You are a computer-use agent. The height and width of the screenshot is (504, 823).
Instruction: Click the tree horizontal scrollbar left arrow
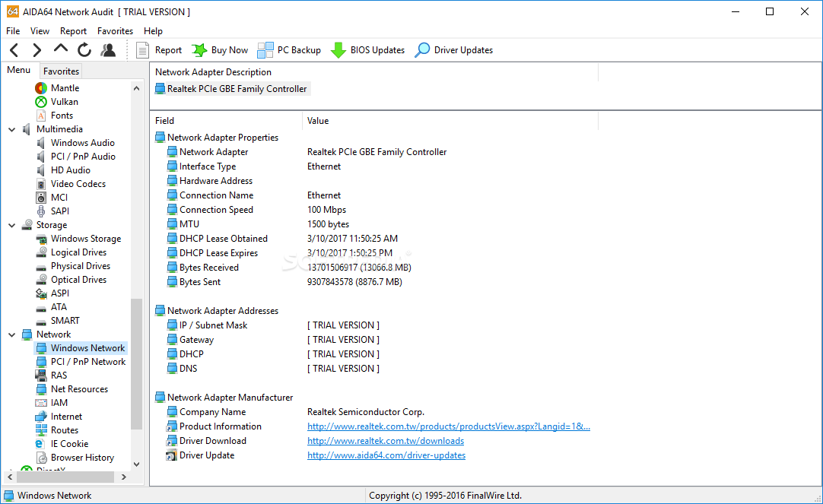(x=10, y=477)
